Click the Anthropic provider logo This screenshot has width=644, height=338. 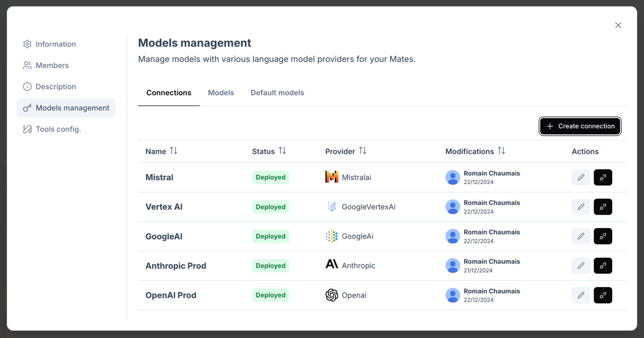(x=332, y=264)
